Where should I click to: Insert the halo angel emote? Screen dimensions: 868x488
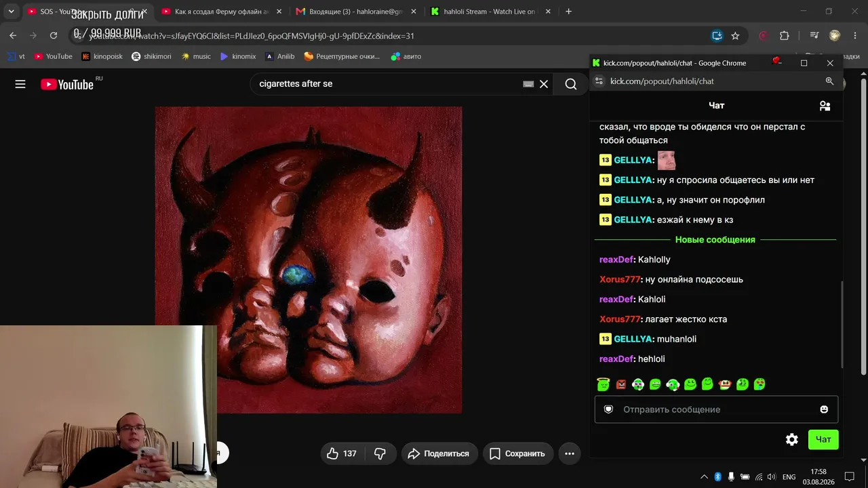603,384
